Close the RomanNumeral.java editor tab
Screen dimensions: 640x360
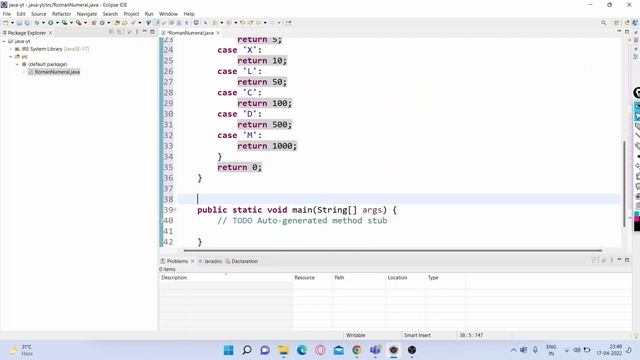pos(218,33)
